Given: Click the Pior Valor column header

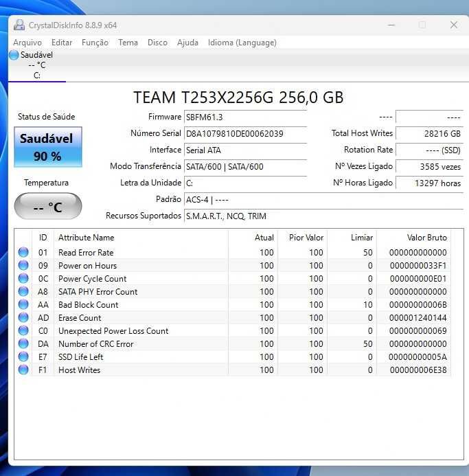Looking at the screenshot, I should (x=302, y=238).
